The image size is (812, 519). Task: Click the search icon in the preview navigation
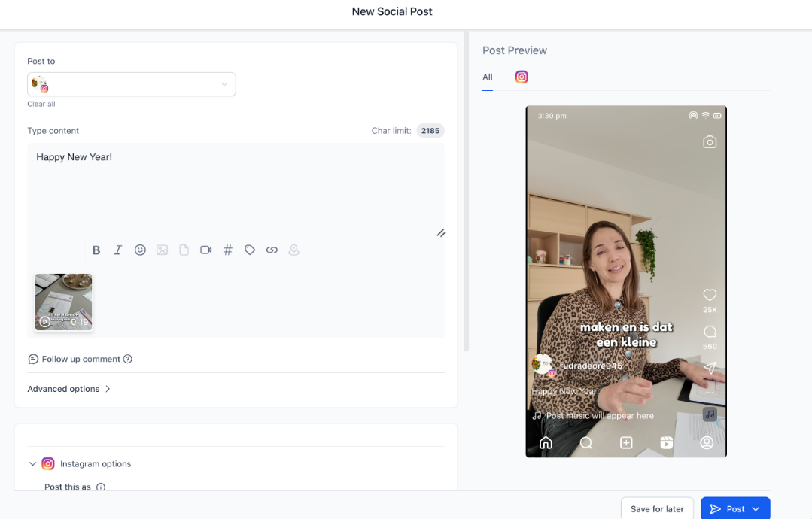(x=586, y=443)
